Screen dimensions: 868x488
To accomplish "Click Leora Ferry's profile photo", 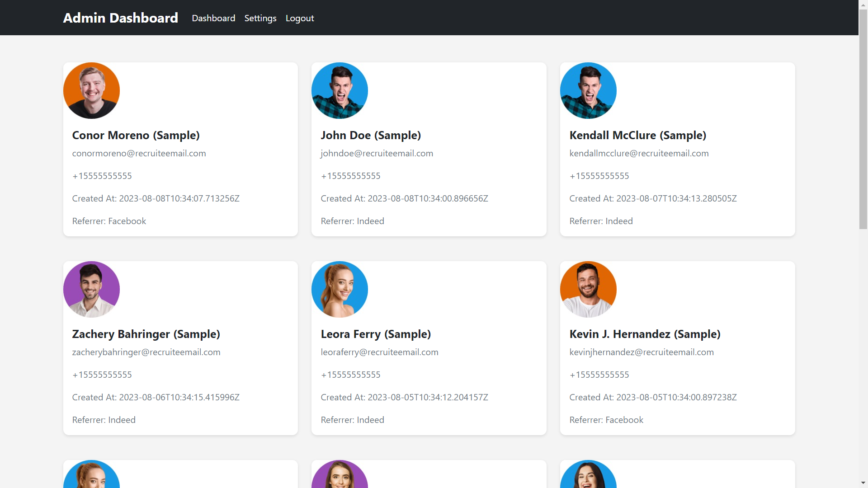I will pyautogui.click(x=340, y=290).
